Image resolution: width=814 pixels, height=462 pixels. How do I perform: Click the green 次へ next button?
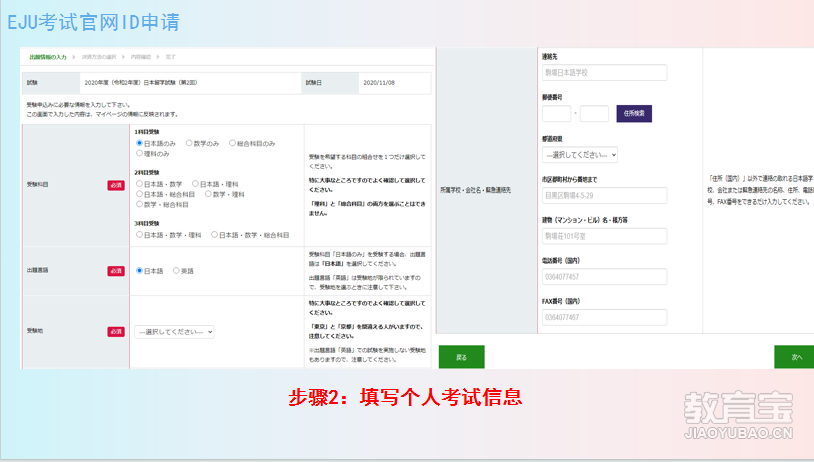click(796, 356)
